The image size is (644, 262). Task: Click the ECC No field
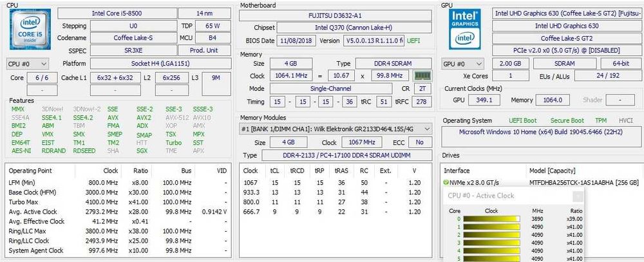pos(419,142)
